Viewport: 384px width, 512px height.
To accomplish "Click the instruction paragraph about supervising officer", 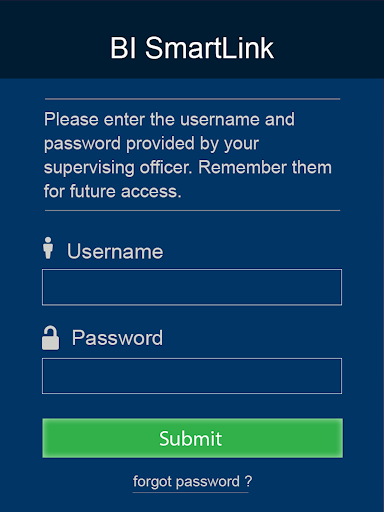I will click(x=188, y=155).
